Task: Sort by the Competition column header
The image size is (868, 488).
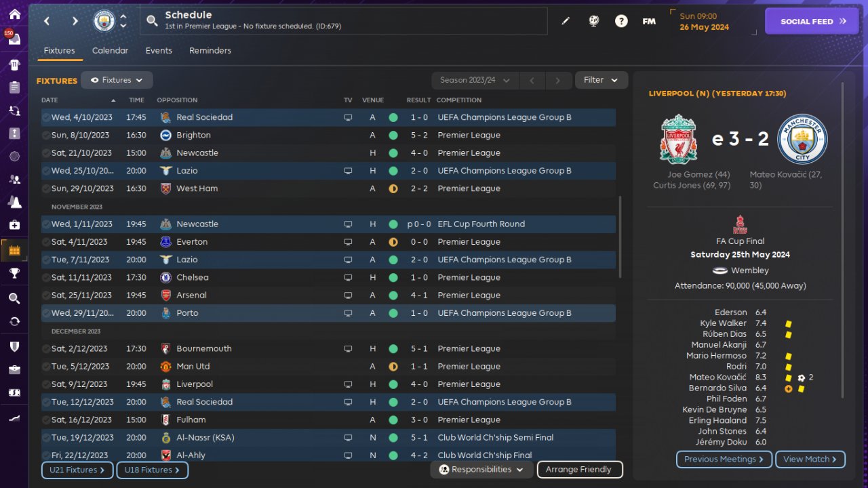Action: point(459,100)
